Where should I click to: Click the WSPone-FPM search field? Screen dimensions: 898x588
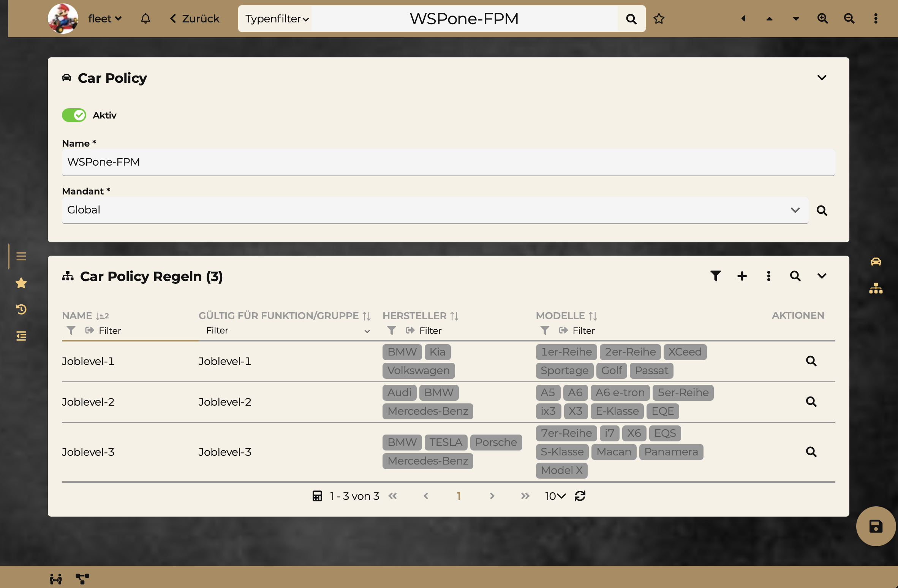pyautogui.click(x=464, y=19)
